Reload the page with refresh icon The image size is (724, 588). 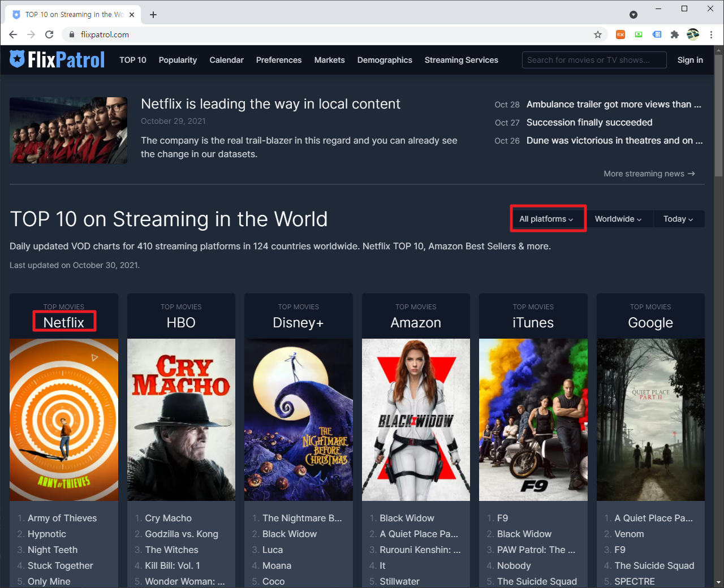click(49, 34)
